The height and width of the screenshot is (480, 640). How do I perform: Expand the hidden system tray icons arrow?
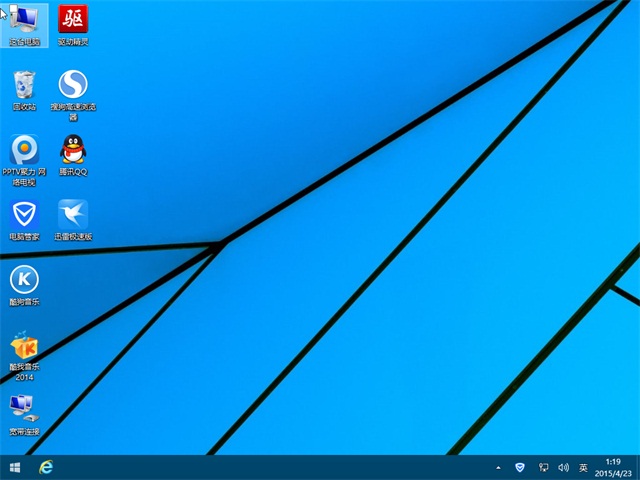tap(498, 467)
